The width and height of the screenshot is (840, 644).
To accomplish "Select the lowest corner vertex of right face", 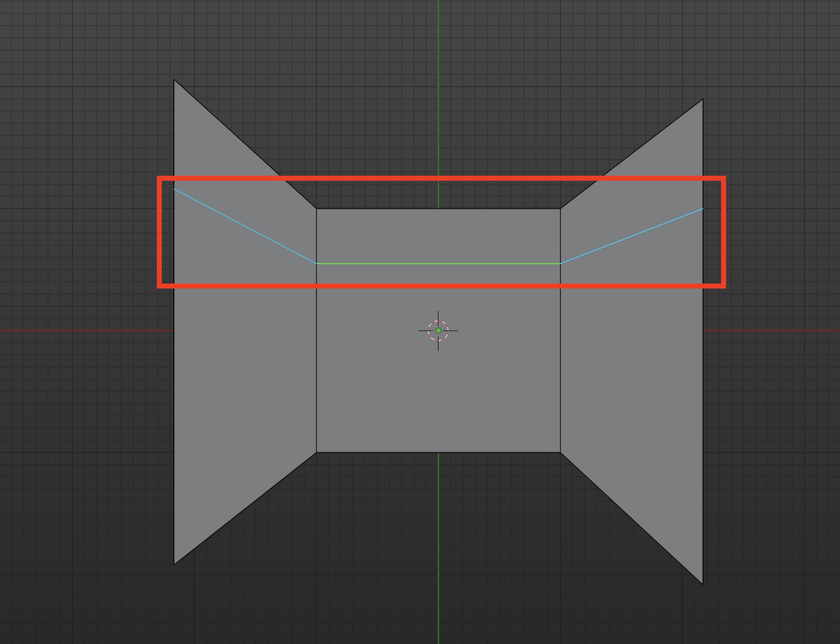I will point(703,584).
